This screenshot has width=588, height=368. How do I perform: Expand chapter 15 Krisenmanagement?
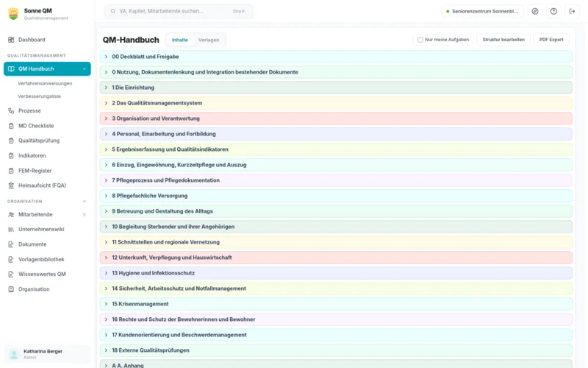coord(106,304)
